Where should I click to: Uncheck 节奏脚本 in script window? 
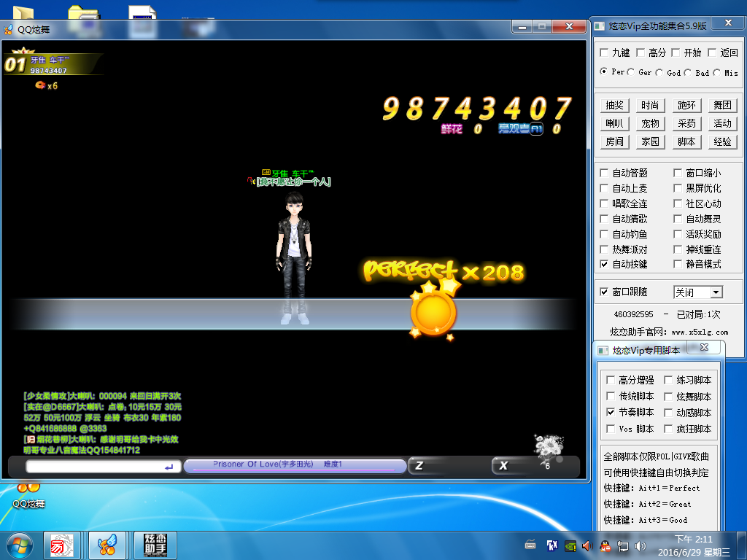[611, 412]
